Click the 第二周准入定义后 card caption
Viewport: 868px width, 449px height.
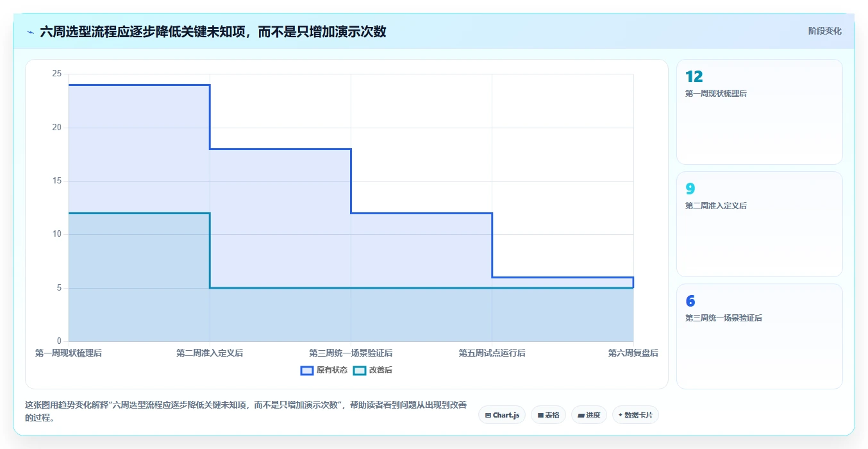coord(716,206)
